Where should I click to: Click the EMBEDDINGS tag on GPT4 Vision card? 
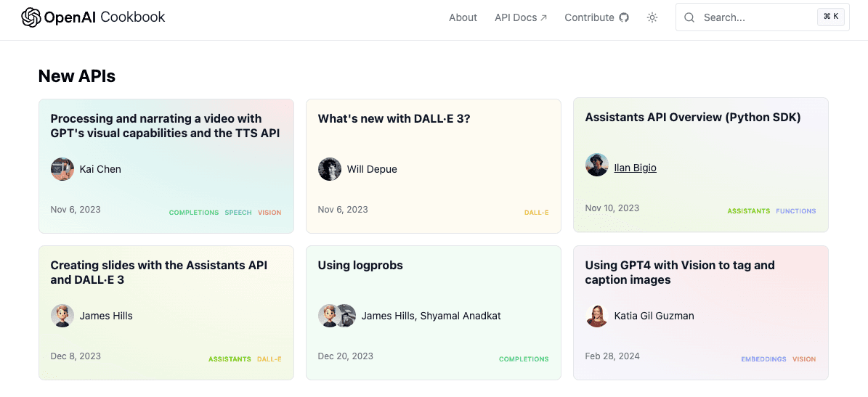(x=763, y=359)
